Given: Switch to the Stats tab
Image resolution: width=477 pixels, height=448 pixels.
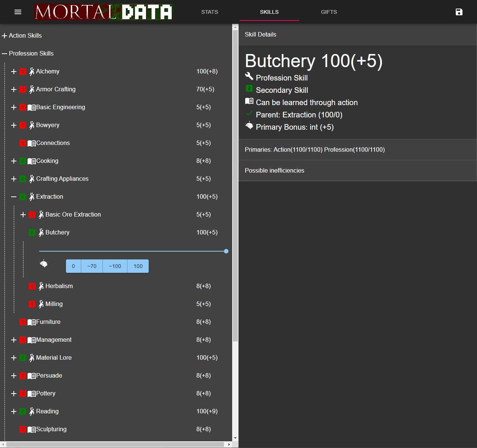Looking at the screenshot, I should 209,12.
